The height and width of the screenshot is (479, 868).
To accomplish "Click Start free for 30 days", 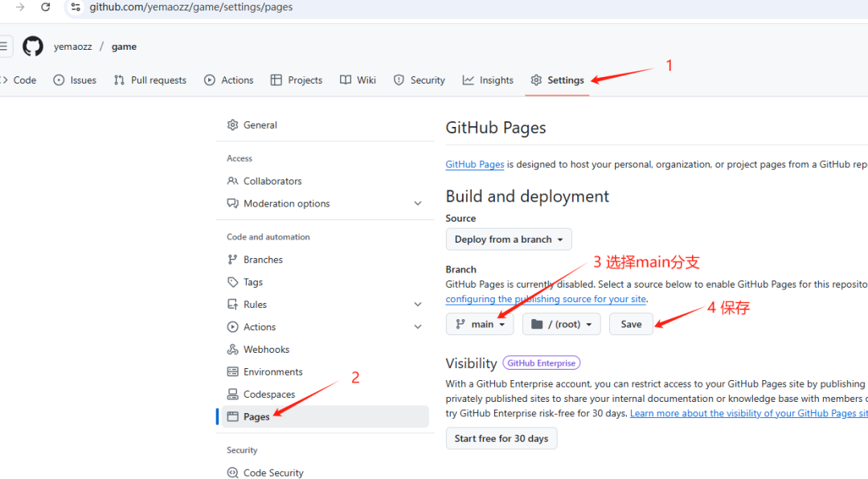I will 502,439.
